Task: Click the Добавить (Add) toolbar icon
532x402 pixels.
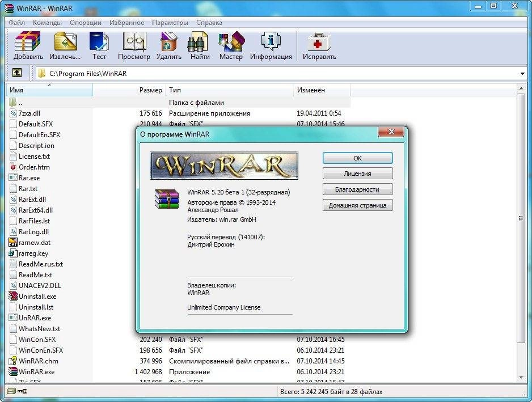Action: point(28,41)
